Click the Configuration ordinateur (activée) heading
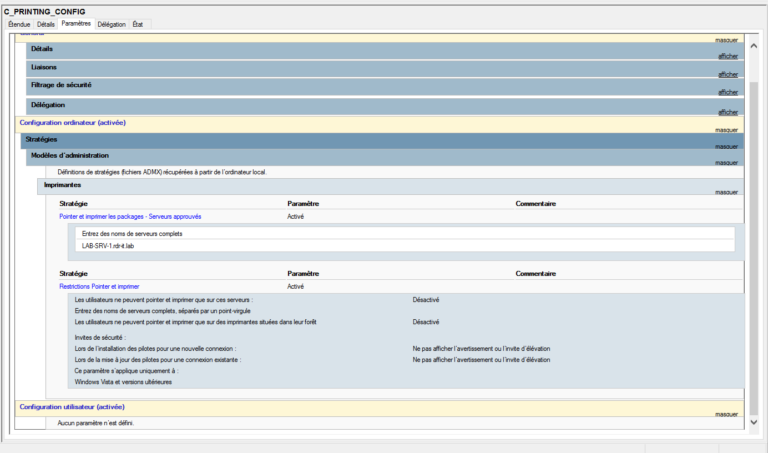Screen dimensions: 768x453 [72, 122]
